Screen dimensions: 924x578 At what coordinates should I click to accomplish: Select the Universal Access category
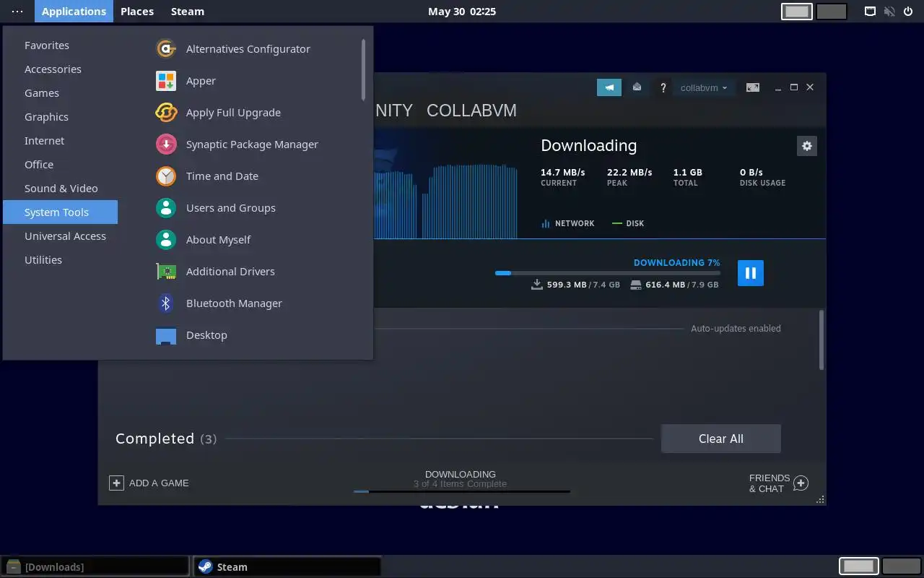tap(61, 236)
